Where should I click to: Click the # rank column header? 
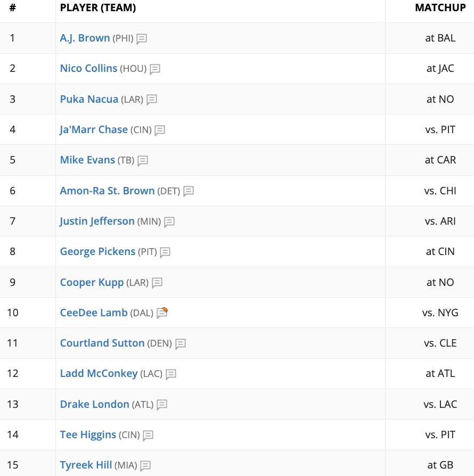tap(12, 7)
